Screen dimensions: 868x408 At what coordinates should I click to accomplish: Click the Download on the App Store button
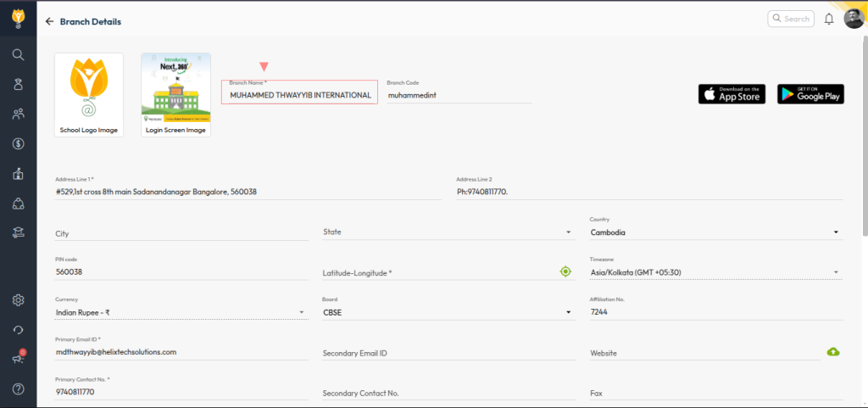tap(732, 94)
